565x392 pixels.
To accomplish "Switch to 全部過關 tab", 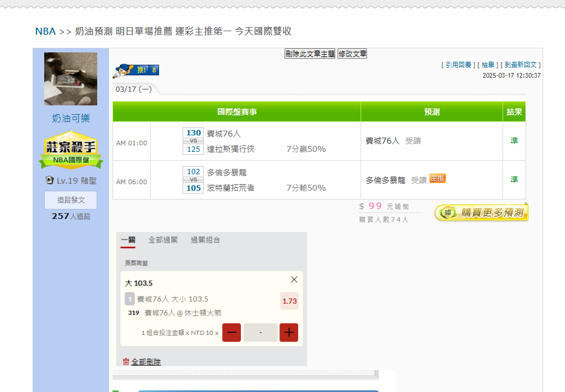I will click(163, 240).
